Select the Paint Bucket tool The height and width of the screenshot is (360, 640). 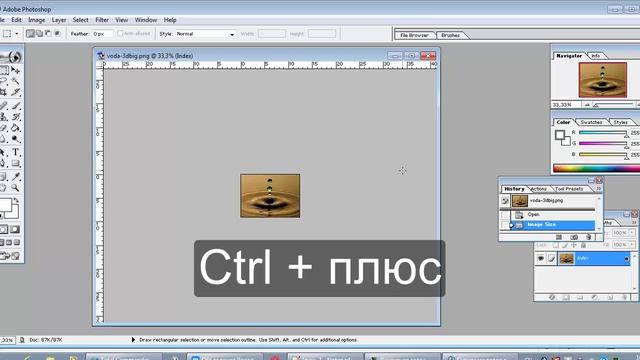16,128
